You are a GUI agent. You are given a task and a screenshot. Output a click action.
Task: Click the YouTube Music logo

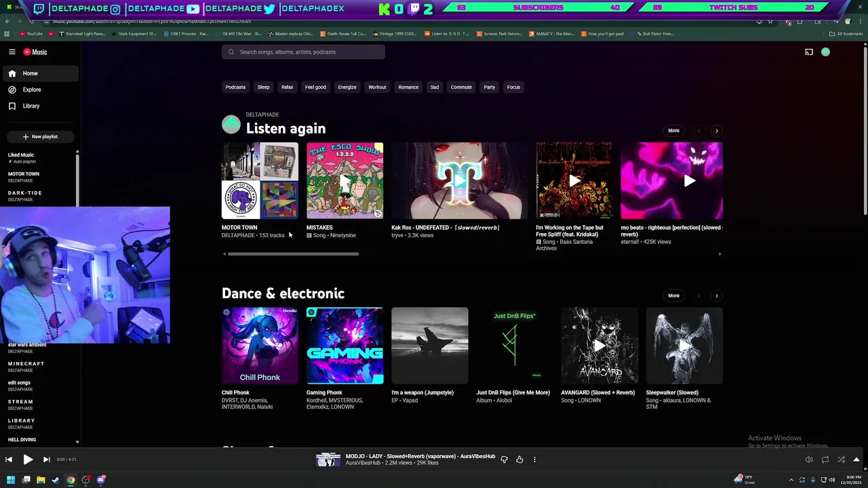[x=35, y=52]
